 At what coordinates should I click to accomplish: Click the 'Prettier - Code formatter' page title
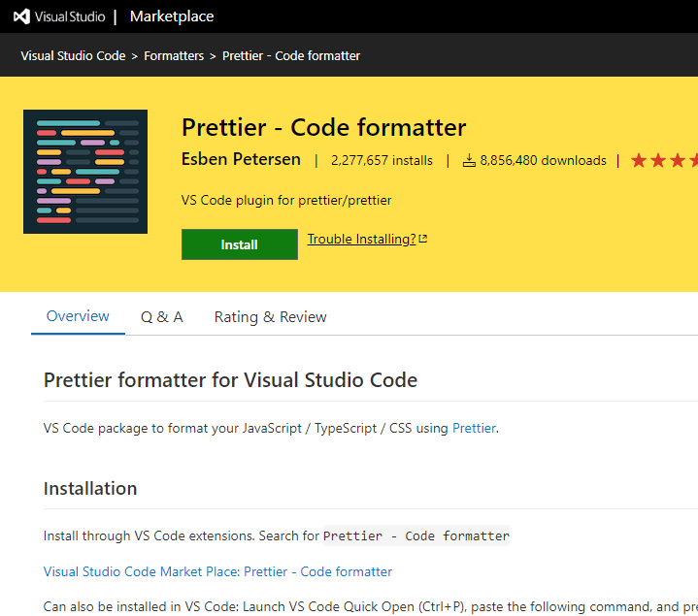(x=323, y=128)
